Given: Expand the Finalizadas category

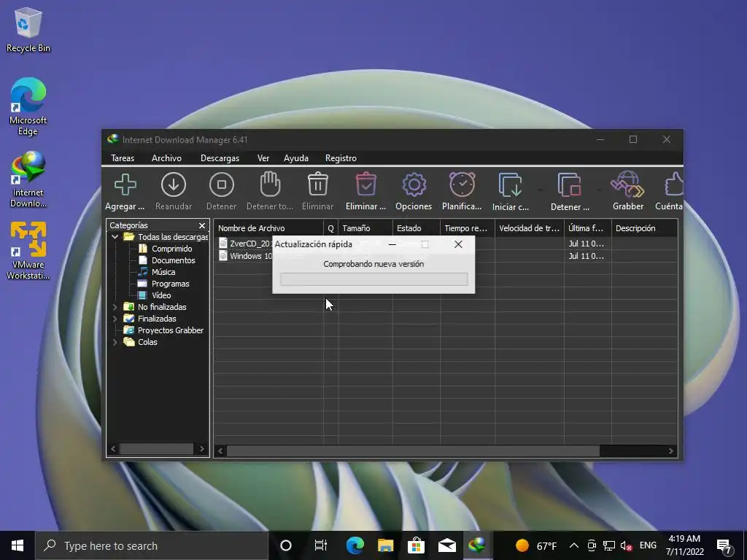Looking at the screenshot, I should click(115, 319).
